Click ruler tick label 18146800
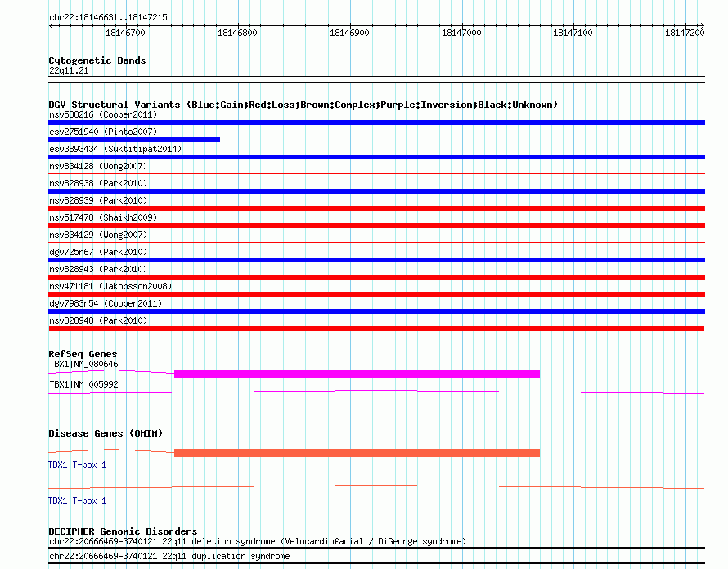 [237, 33]
